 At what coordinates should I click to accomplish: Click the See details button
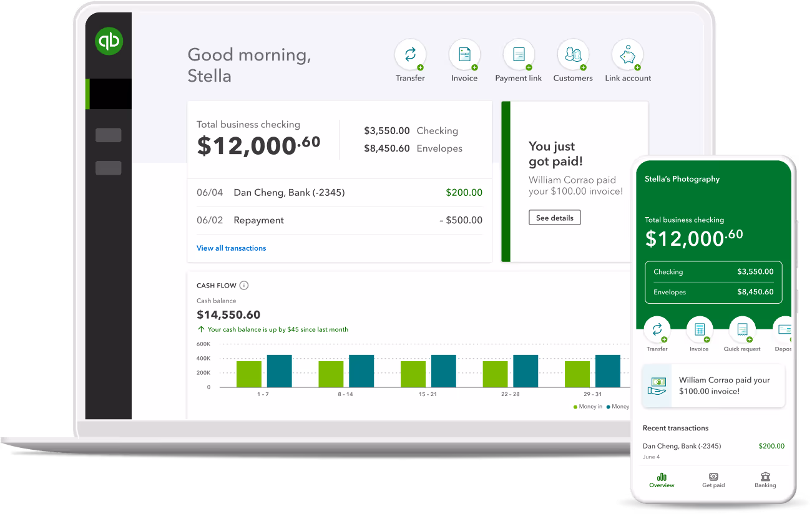pyautogui.click(x=554, y=217)
